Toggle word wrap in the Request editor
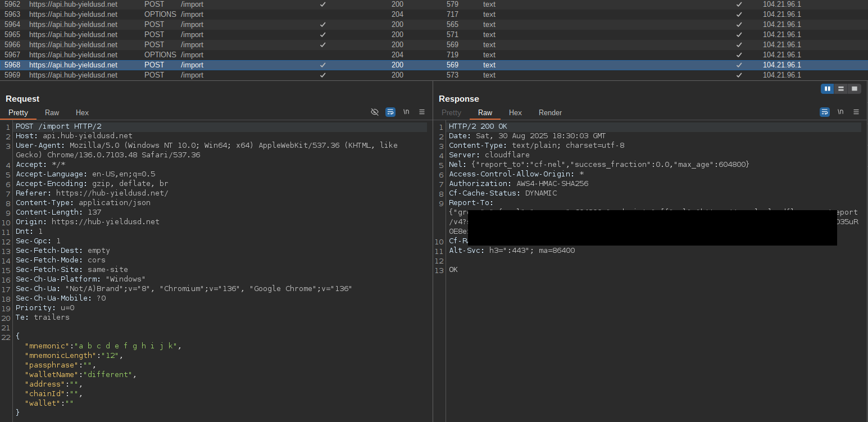Screen dimensions: 868x422 click(x=390, y=112)
